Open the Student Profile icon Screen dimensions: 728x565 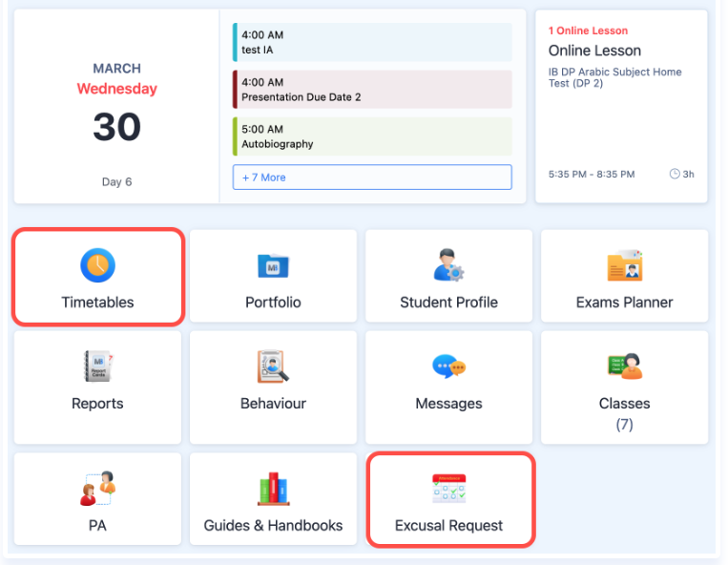pyautogui.click(x=448, y=264)
